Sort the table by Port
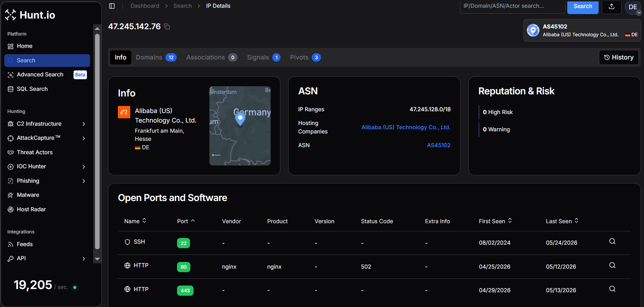This screenshot has width=644, height=307. tap(186, 221)
